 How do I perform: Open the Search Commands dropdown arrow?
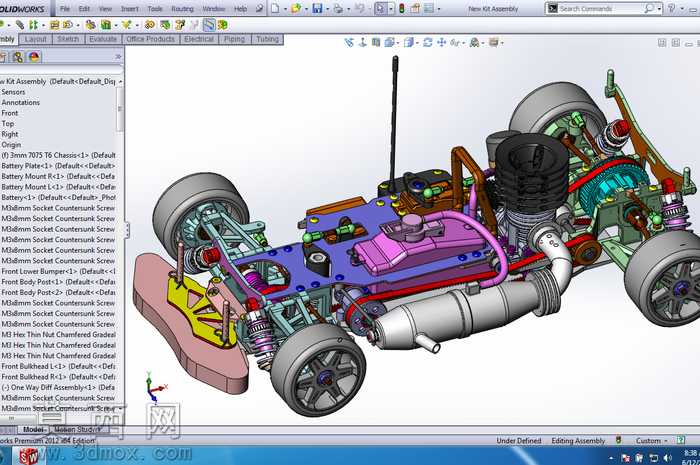click(x=659, y=8)
